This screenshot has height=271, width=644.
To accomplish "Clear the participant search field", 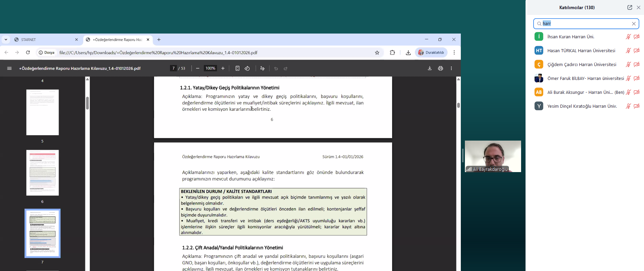I will (634, 24).
